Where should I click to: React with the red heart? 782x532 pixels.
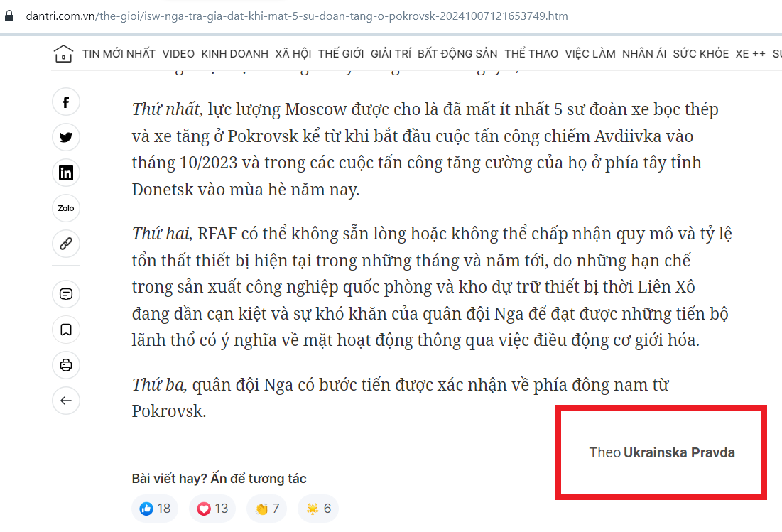(x=212, y=509)
